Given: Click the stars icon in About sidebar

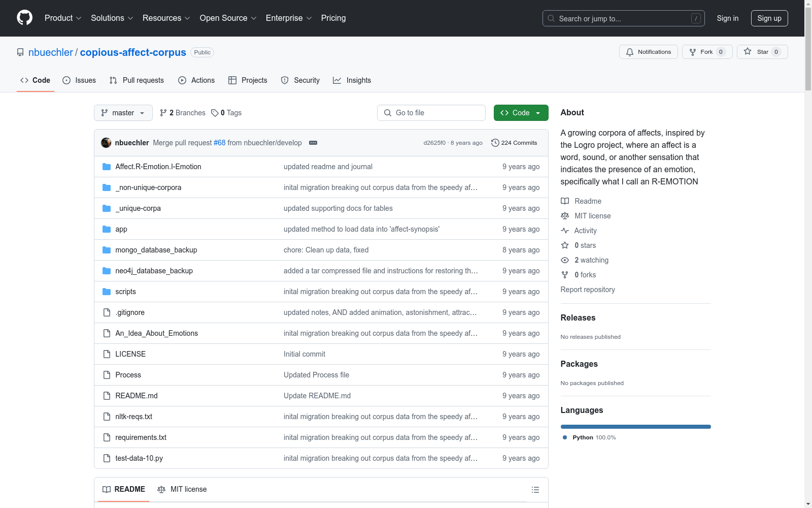Looking at the screenshot, I should click(565, 245).
